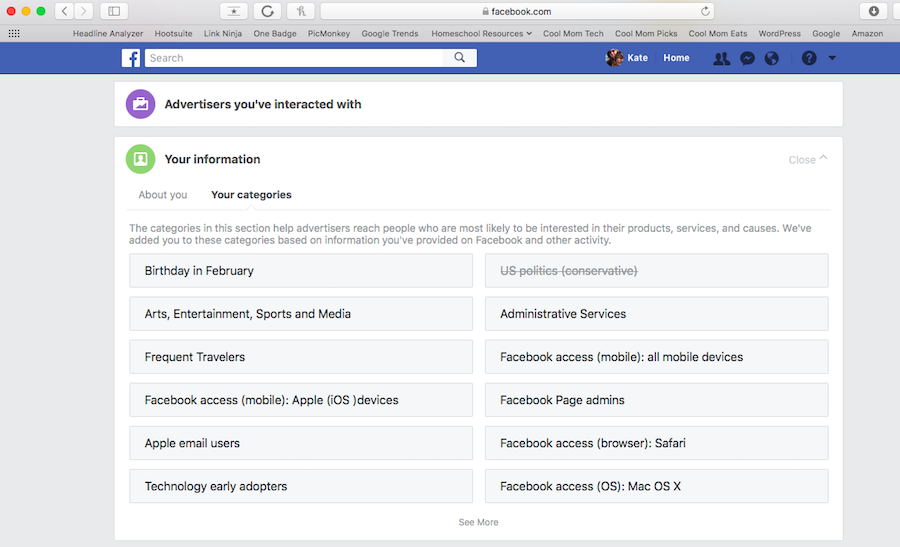
Task: Select Facebook access all mobile devices
Action: 656,356
